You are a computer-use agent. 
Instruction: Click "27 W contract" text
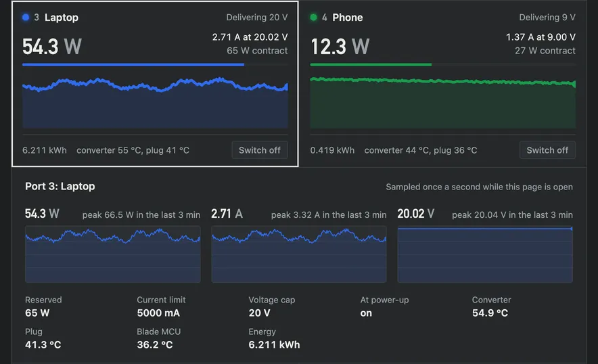tap(545, 50)
